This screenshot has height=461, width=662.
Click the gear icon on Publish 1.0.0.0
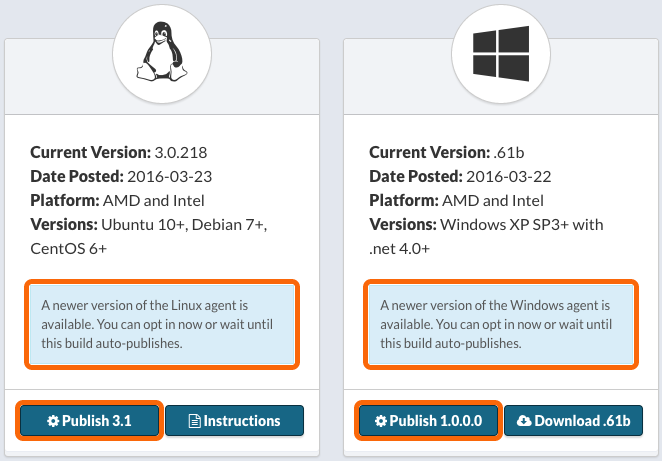(381, 421)
